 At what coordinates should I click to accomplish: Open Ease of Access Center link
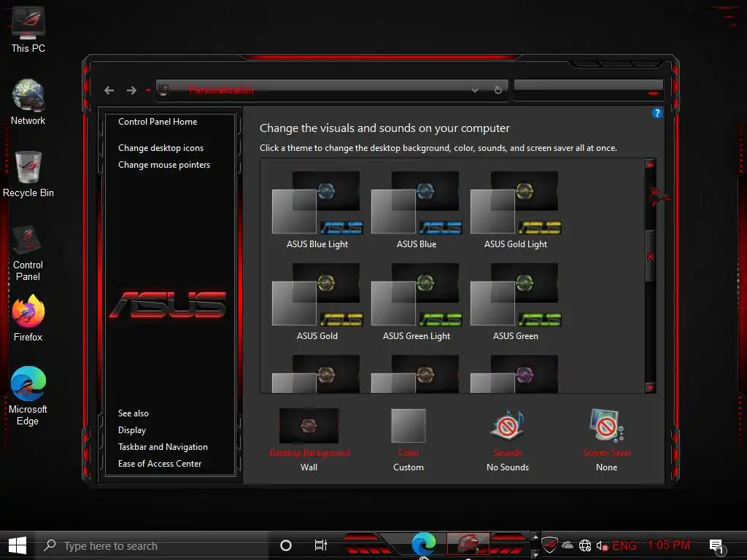pos(160,463)
